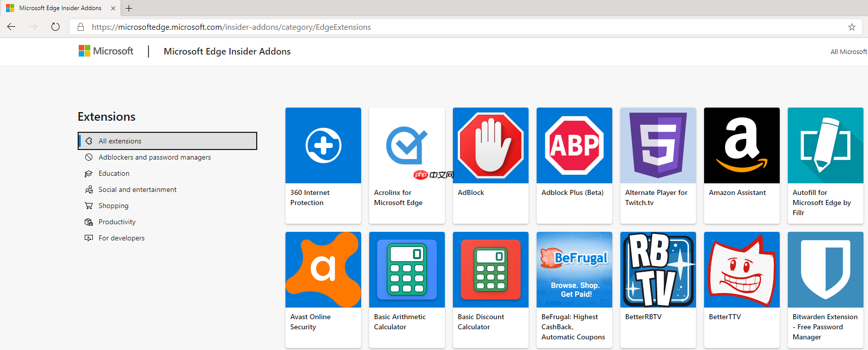This screenshot has height=350, width=868.
Task: Open the BeFrugal Browse Shop thumbnail
Action: click(574, 270)
